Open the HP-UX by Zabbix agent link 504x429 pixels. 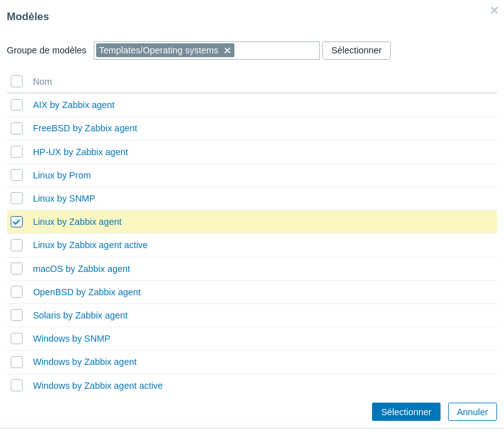coord(80,152)
